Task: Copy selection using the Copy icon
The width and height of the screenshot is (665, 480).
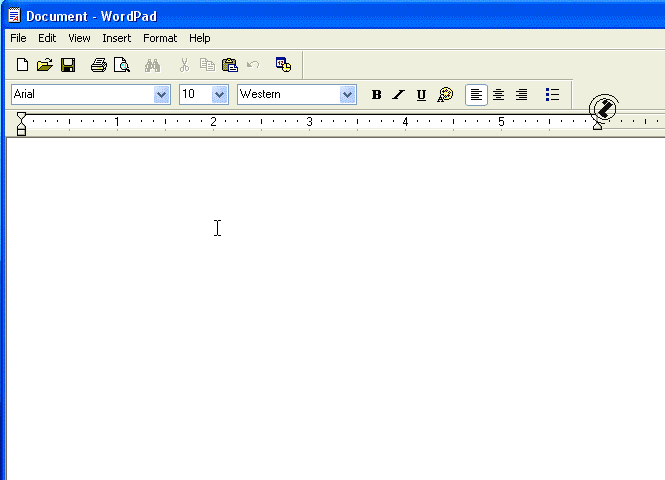Action: coord(207,65)
